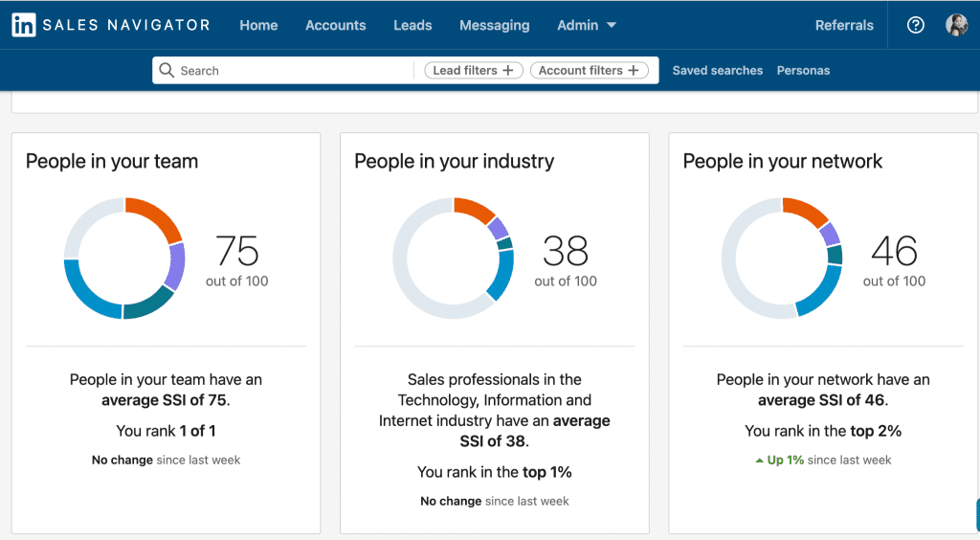The image size is (980, 540).
Task: Click the score 46 out of 100
Action: (895, 260)
